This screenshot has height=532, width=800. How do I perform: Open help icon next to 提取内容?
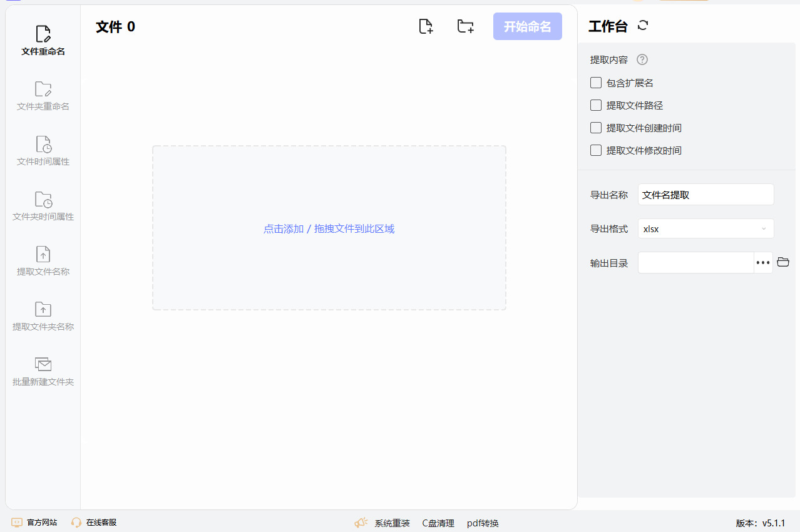(x=642, y=60)
